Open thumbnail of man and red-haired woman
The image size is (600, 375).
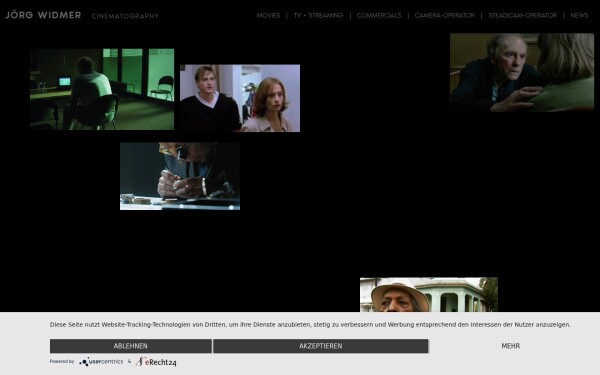(x=240, y=98)
